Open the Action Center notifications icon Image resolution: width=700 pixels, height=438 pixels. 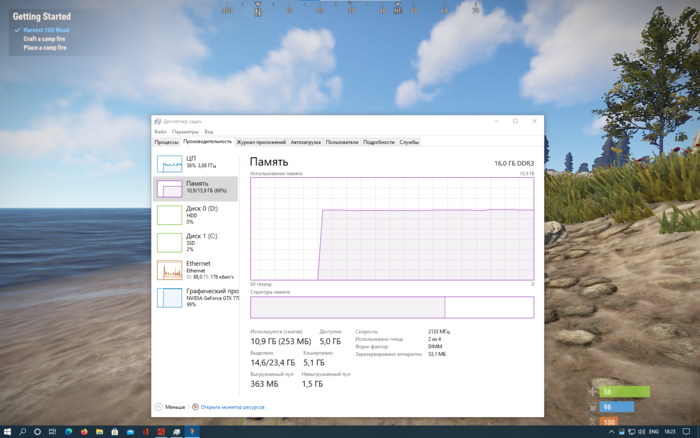point(686,432)
